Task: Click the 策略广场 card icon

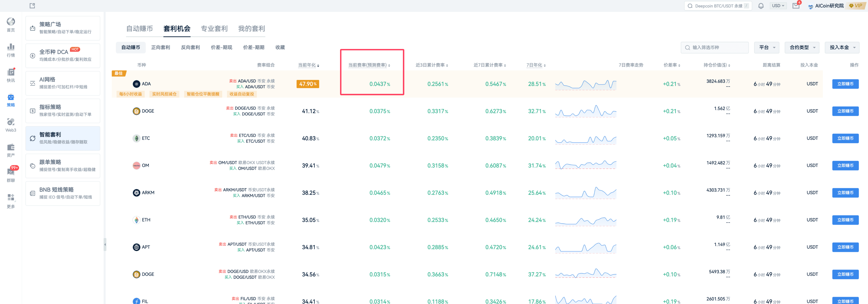Action: [x=33, y=28]
